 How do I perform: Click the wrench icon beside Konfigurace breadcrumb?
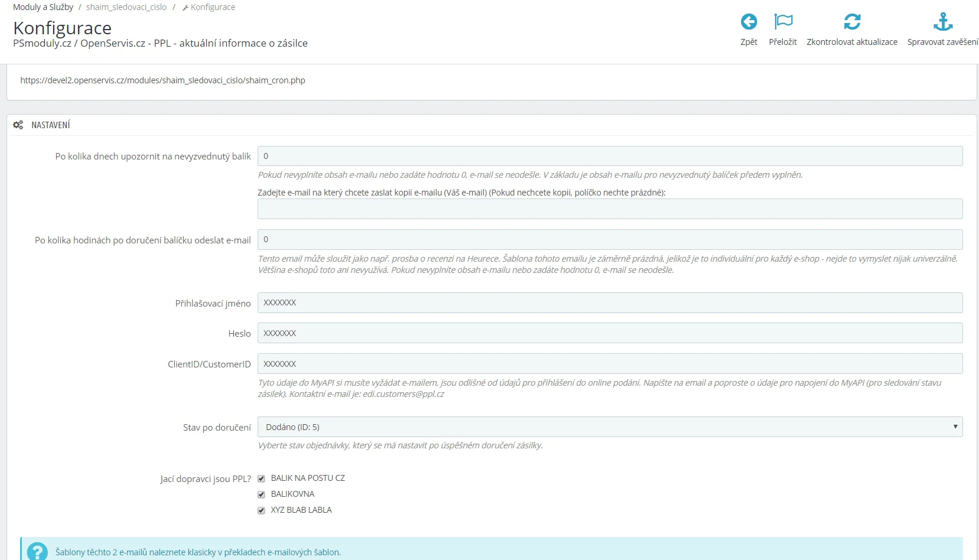click(186, 8)
